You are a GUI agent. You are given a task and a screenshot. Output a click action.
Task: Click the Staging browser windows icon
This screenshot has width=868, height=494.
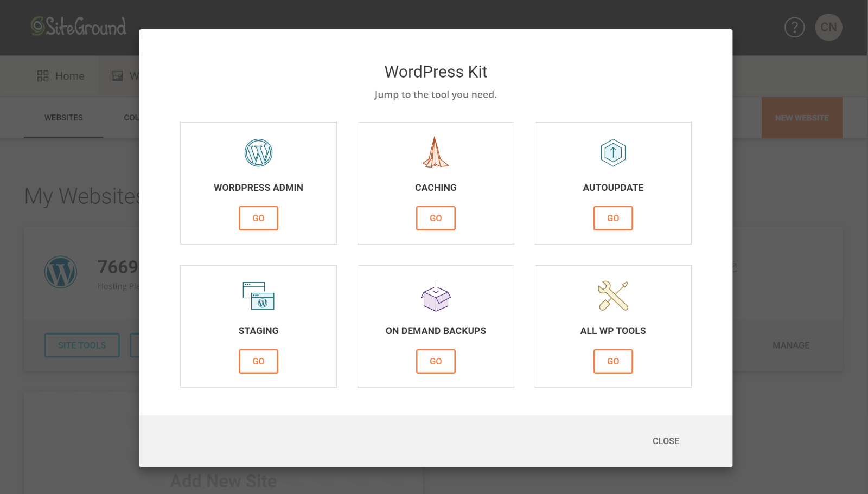pyautogui.click(x=258, y=296)
